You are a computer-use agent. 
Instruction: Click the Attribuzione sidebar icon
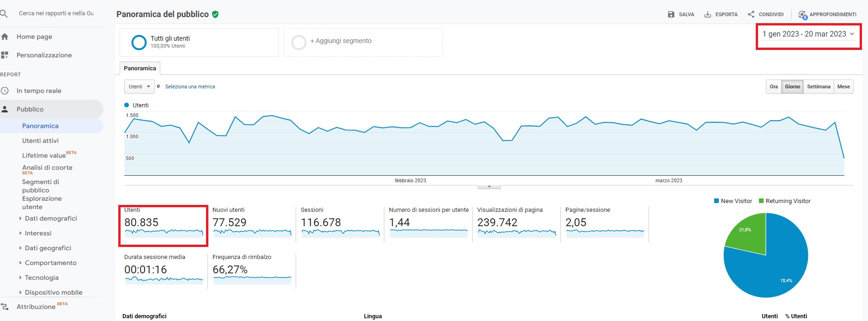(5, 307)
